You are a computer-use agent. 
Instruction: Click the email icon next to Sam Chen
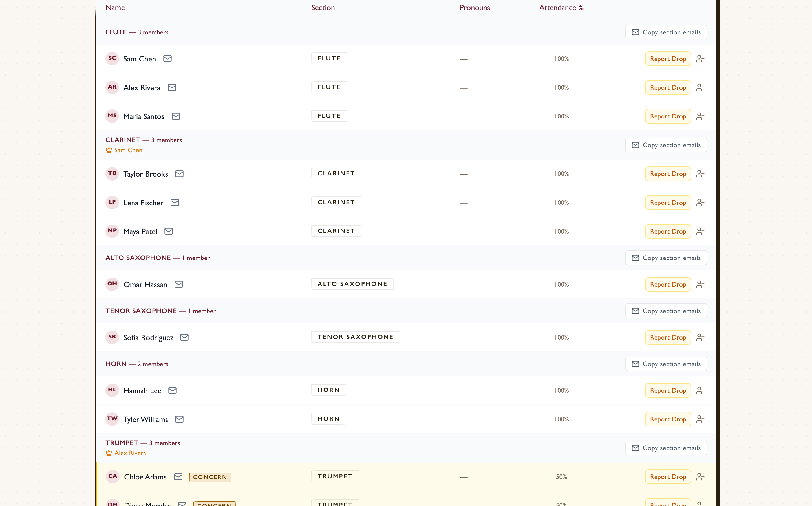167,59
